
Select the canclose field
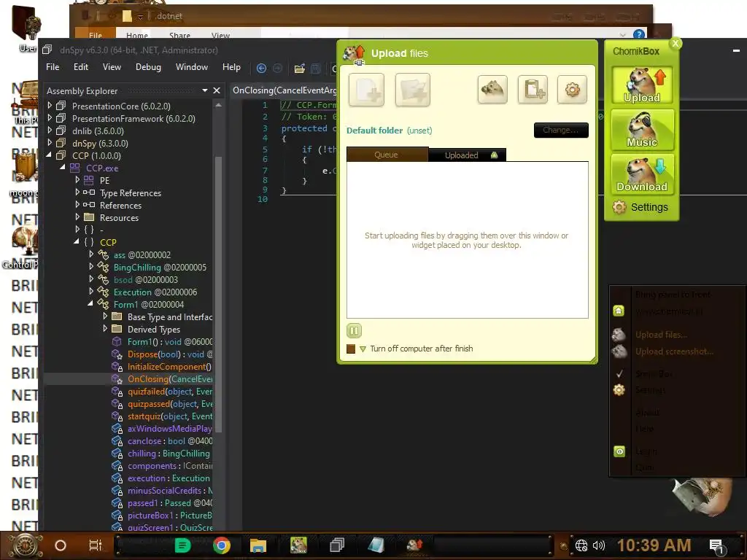pos(169,441)
